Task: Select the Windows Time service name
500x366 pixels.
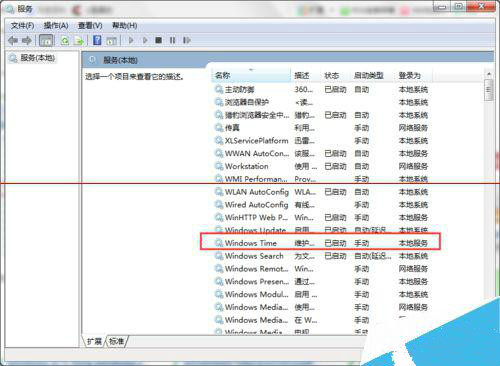Action: (x=251, y=243)
